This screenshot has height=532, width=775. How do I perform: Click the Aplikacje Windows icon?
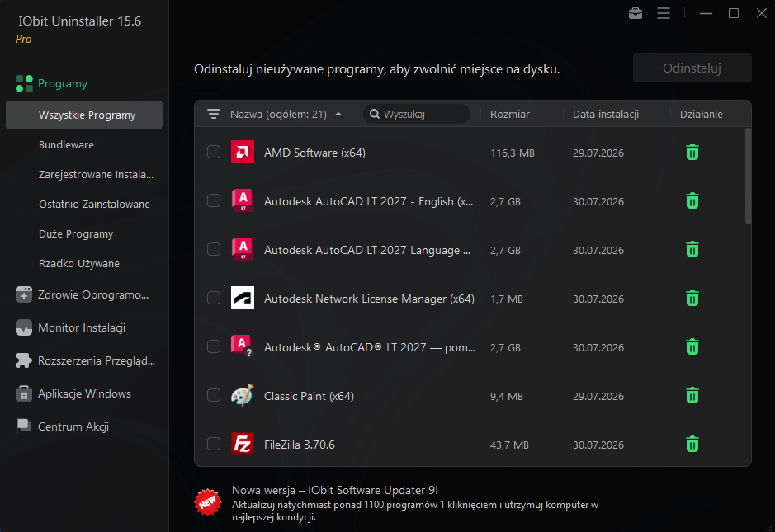pyautogui.click(x=24, y=393)
